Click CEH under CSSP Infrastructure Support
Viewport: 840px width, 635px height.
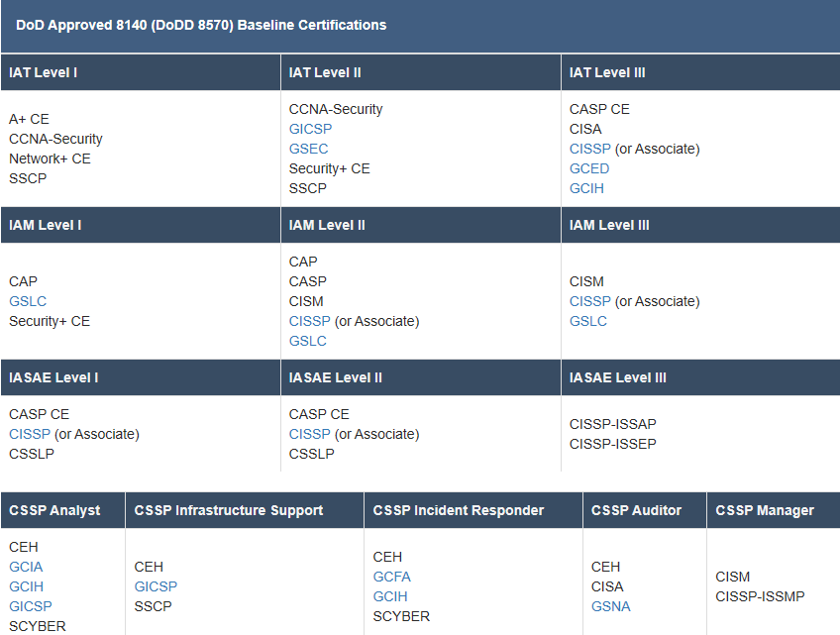pos(149,567)
